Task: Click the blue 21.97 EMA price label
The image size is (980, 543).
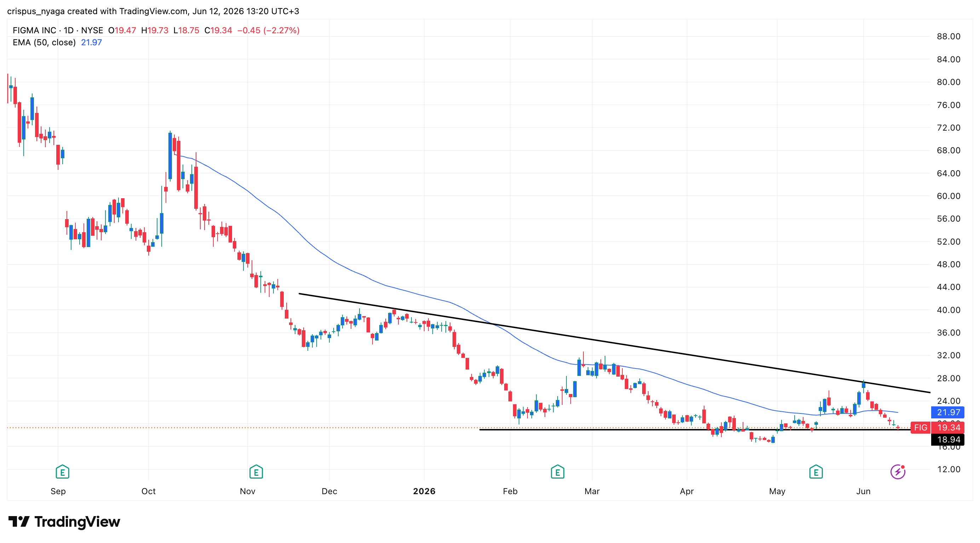Action: (948, 412)
